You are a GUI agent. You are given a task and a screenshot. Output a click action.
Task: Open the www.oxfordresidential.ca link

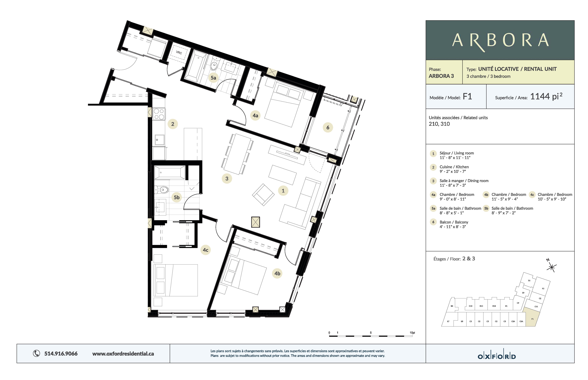point(123,354)
